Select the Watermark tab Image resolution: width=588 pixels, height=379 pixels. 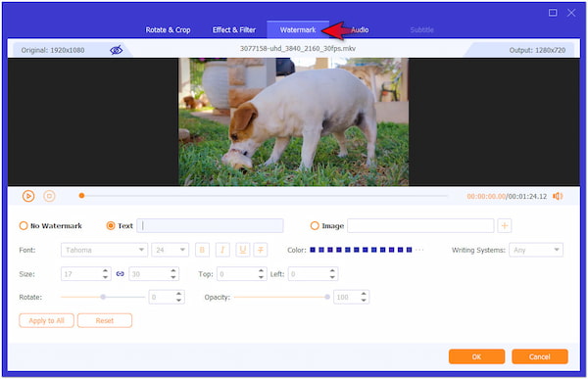pyautogui.click(x=298, y=30)
